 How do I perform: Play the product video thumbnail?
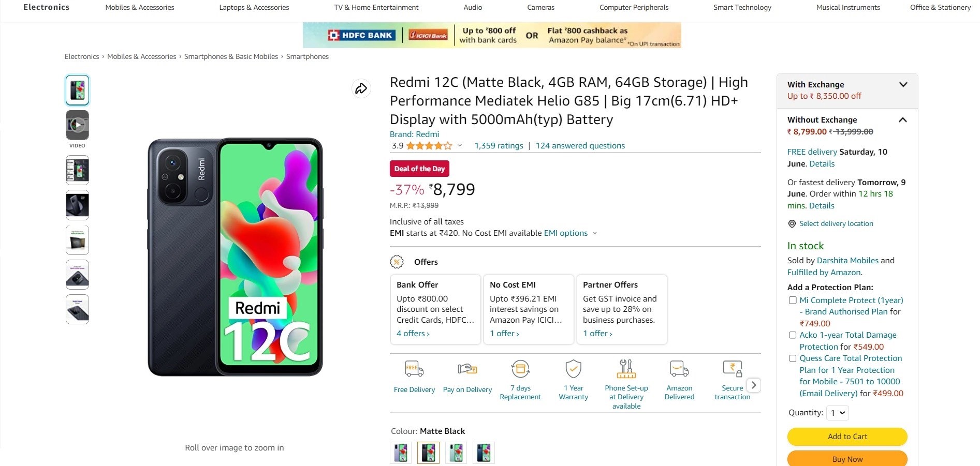tap(77, 125)
